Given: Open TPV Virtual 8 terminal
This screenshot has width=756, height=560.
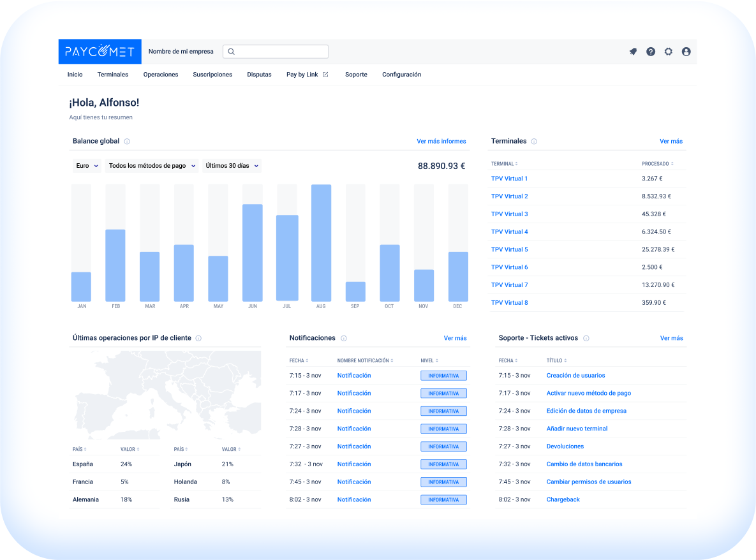Looking at the screenshot, I should (509, 303).
